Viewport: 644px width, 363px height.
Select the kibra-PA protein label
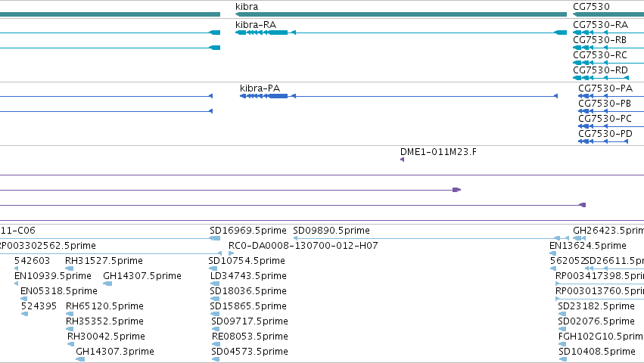coord(260,88)
